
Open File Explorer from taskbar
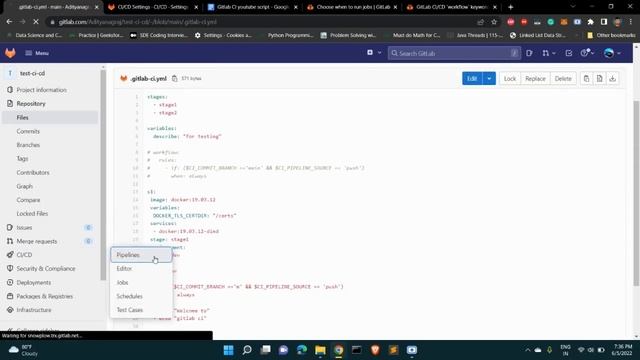pos(320,350)
